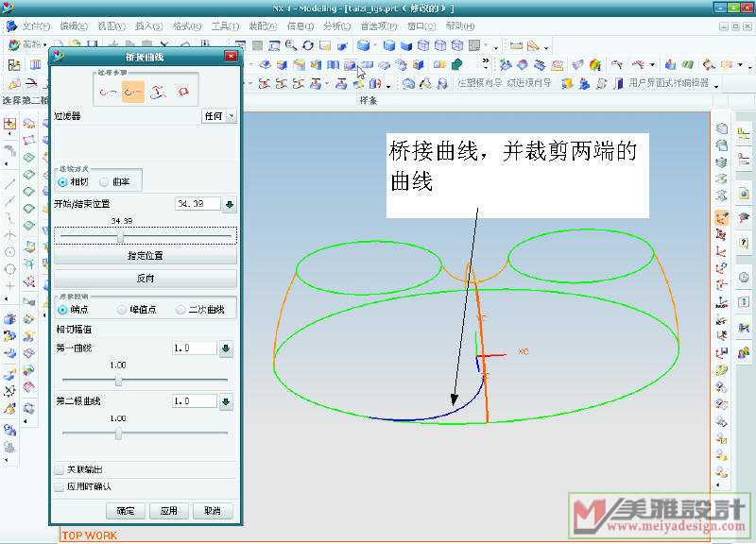The image size is (756, 544).
Task: Check the 应用时确认 checkbox
Action: click(60, 486)
